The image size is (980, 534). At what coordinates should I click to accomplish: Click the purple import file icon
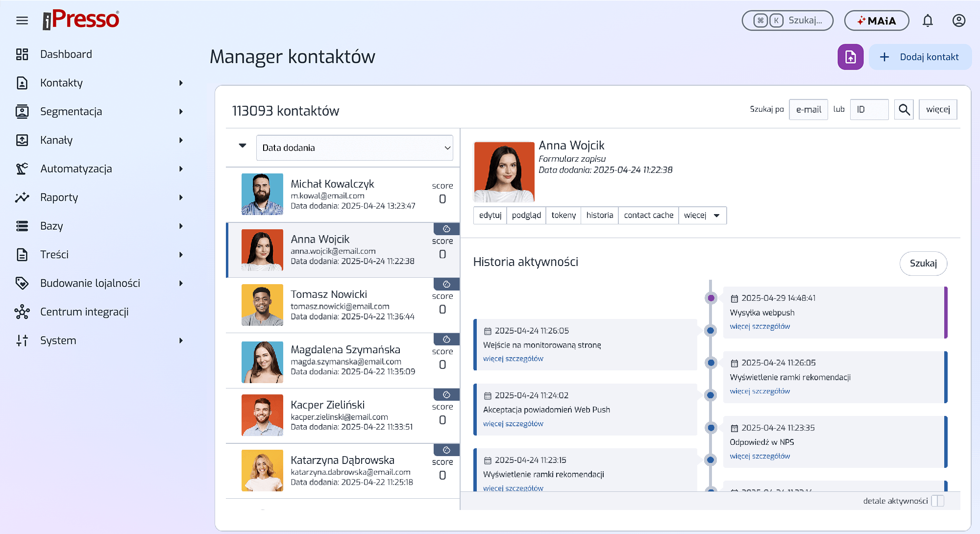click(x=851, y=57)
